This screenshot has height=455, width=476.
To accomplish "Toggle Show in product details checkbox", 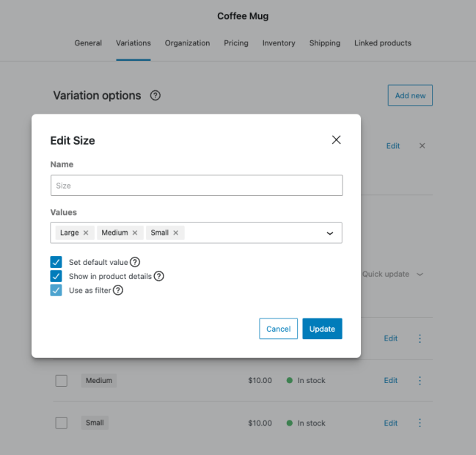I will (56, 277).
